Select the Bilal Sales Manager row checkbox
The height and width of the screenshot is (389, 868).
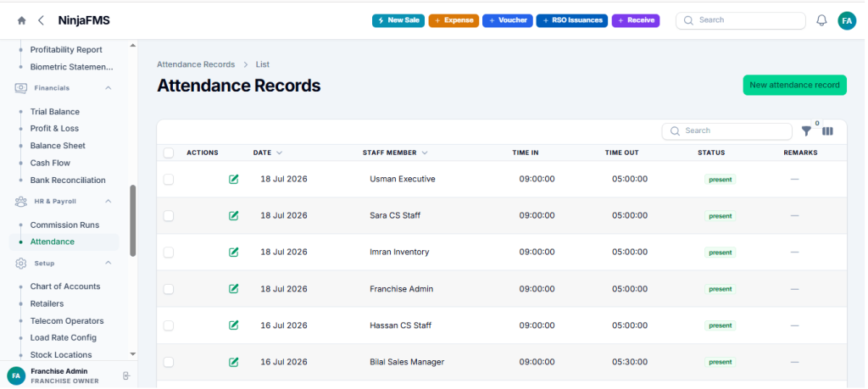169,362
